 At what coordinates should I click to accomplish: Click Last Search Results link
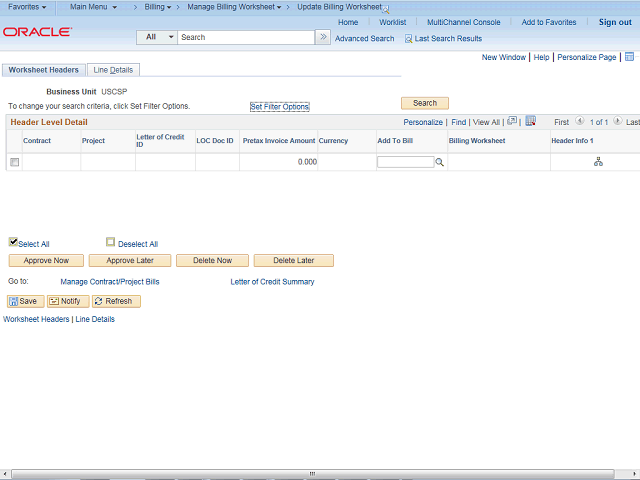[448, 39]
